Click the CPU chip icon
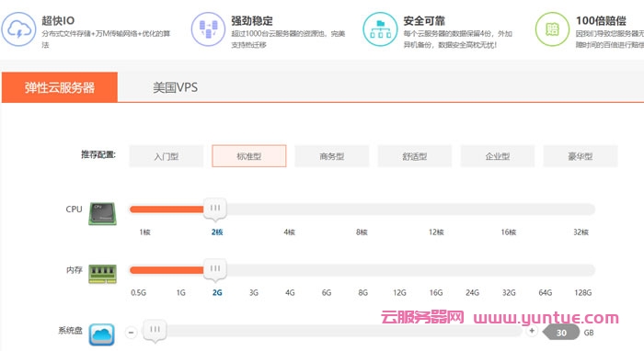The width and height of the screenshot is (644, 351). pyautogui.click(x=102, y=214)
